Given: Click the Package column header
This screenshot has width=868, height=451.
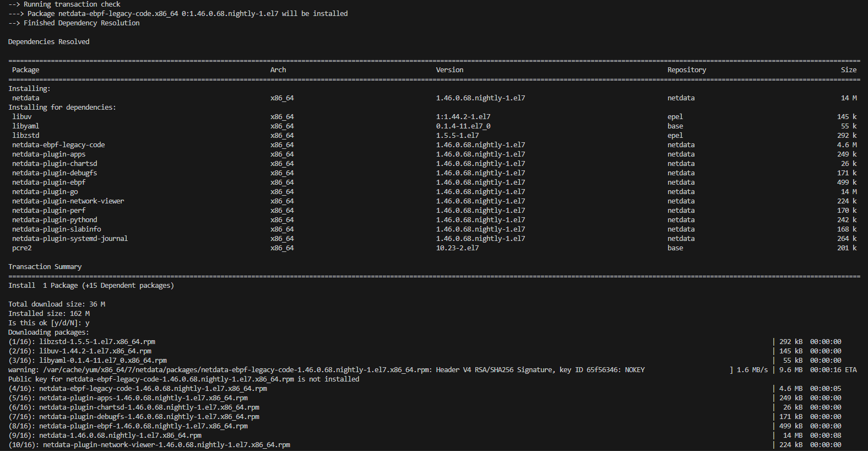Looking at the screenshot, I should [25, 70].
